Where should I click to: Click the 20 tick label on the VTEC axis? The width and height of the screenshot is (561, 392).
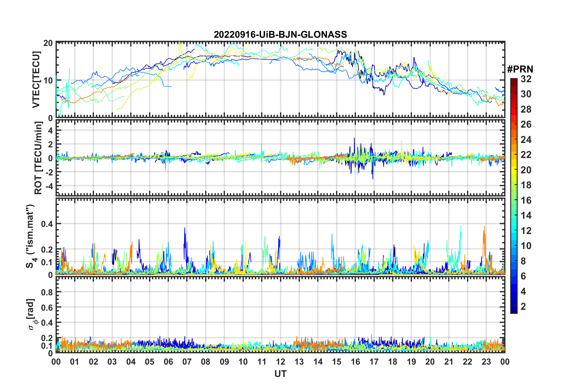pyautogui.click(x=48, y=43)
